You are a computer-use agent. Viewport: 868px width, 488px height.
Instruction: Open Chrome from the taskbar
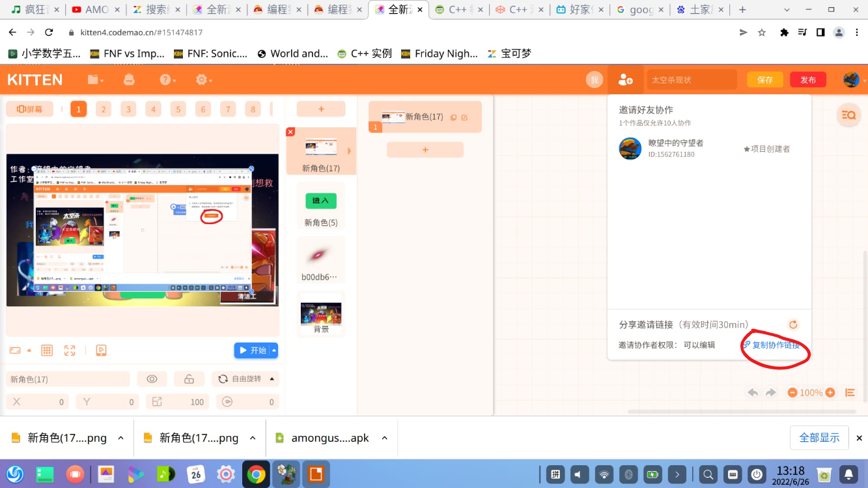(256, 474)
